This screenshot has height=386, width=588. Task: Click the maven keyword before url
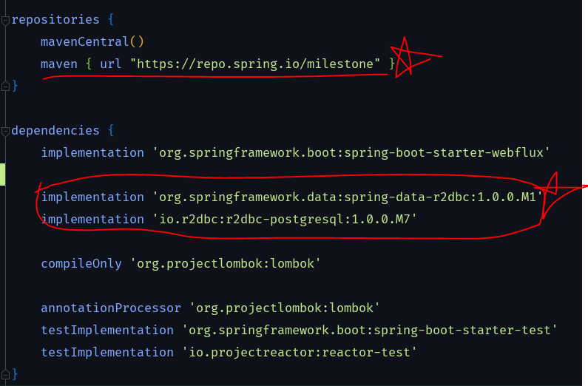tap(59, 64)
